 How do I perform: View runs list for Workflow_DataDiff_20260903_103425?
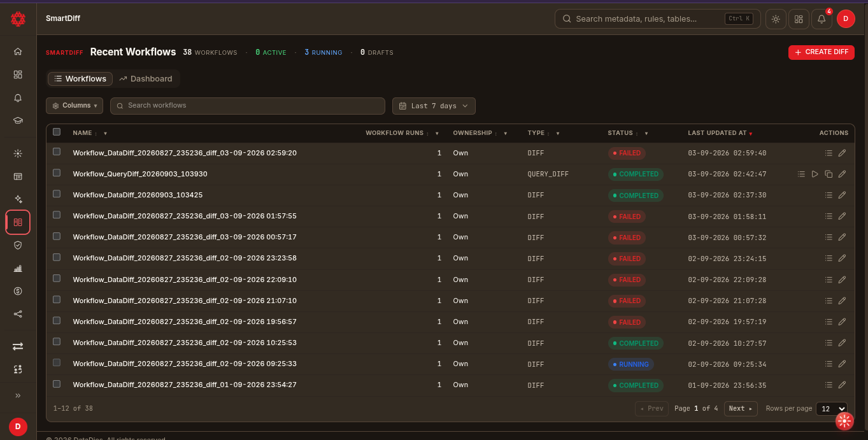pyautogui.click(x=829, y=195)
